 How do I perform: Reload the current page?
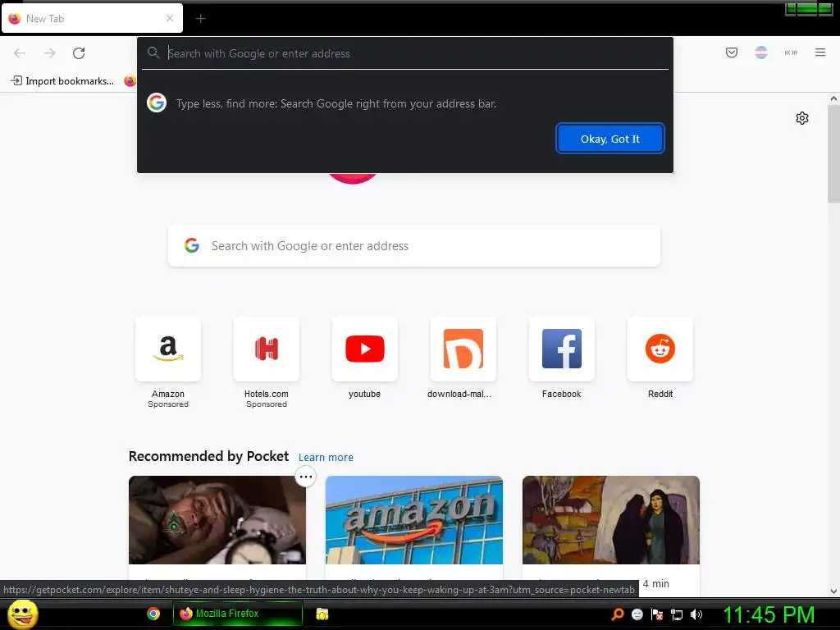[x=79, y=53]
